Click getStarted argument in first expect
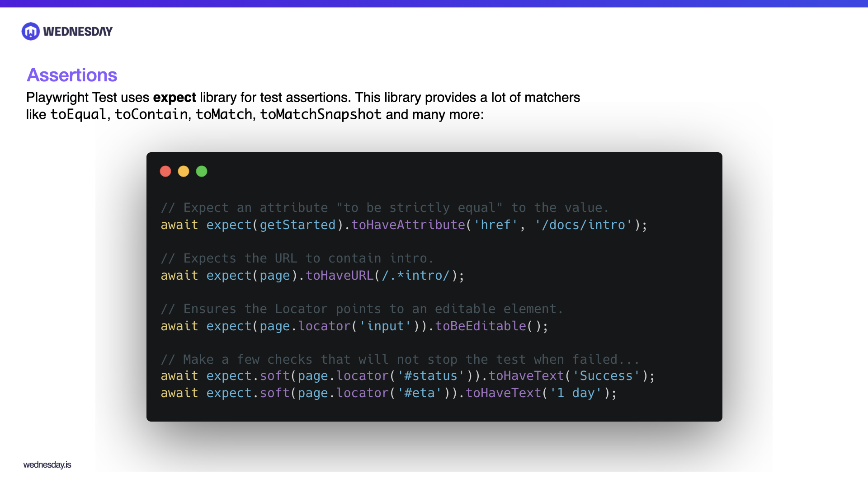This screenshot has width=868, height=488. coord(297,225)
